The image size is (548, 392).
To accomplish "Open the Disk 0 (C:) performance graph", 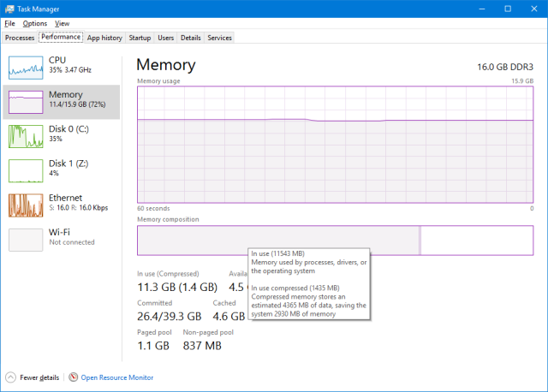I will pos(26,137).
